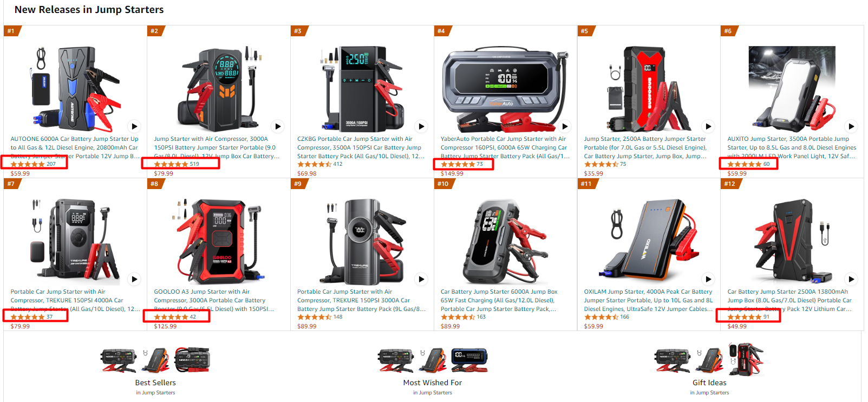
Task: Play video on the #2 air compressor jump starter
Action: click(x=278, y=126)
